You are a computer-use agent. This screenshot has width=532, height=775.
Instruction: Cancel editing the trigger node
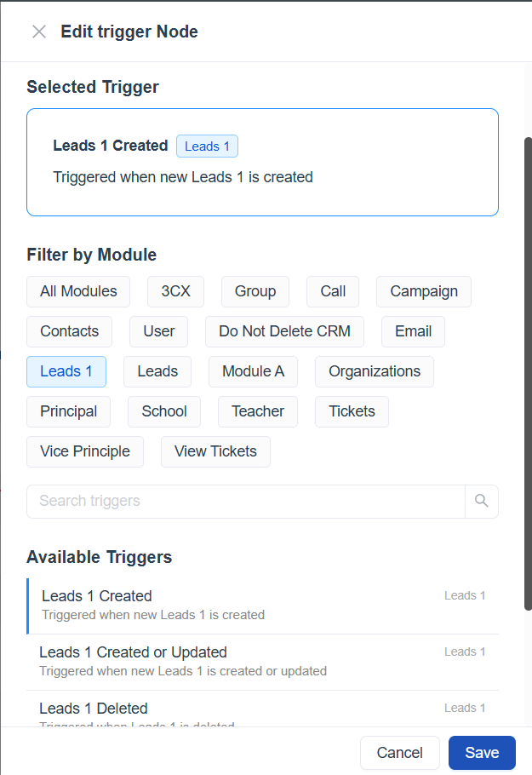pos(400,753)
